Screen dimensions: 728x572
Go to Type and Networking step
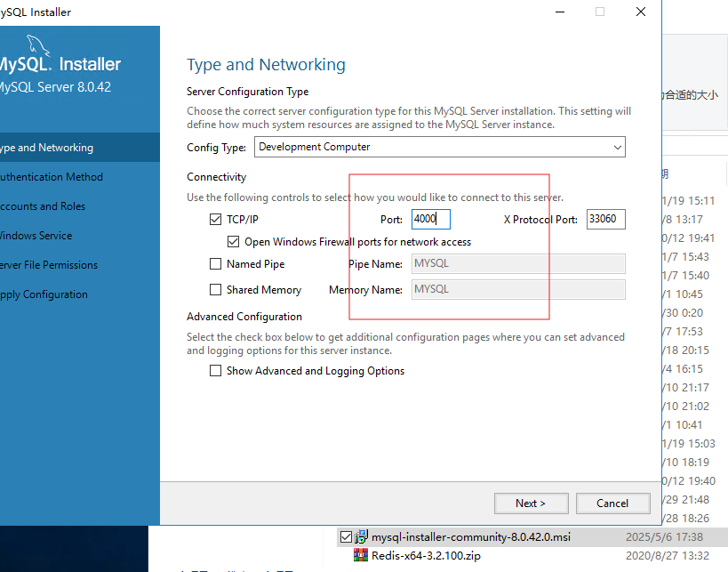(x=80, y=148)
